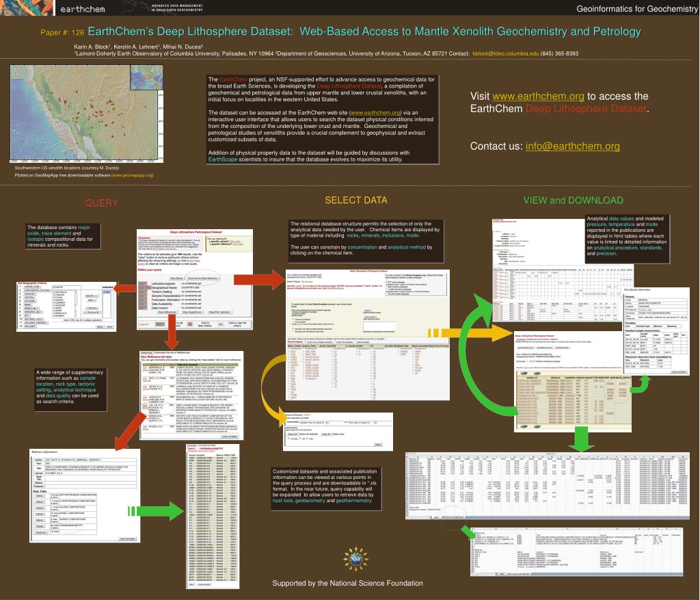The height and width of the screenshot is (600, 700).
Task: Click 'close window' button in reference list screenshot
Action: 230,436
